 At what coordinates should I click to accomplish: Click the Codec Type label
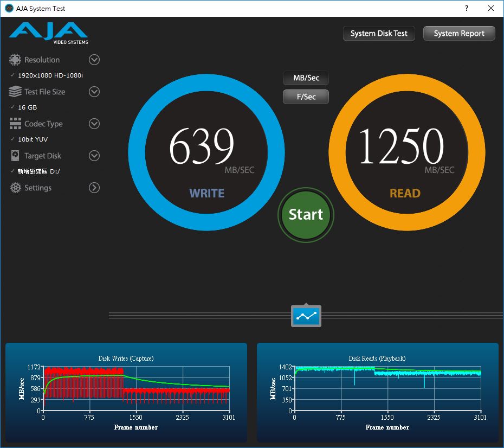43,124
